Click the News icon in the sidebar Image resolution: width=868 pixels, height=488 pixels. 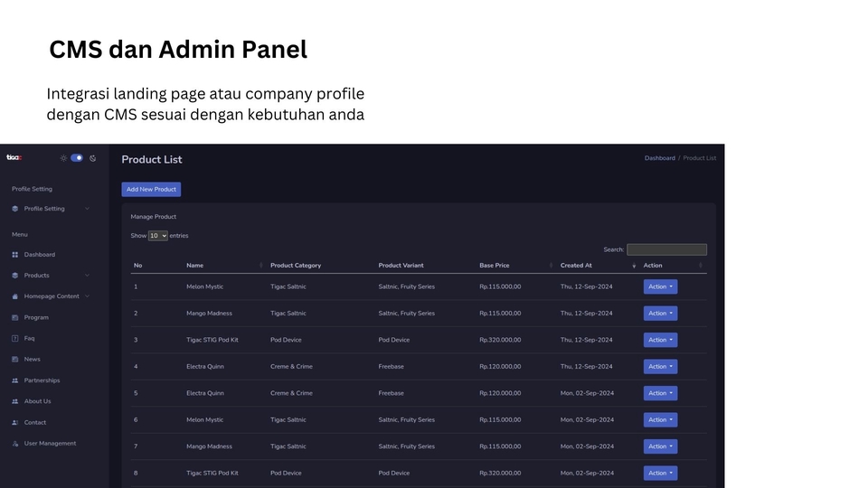tap(15, 360)
